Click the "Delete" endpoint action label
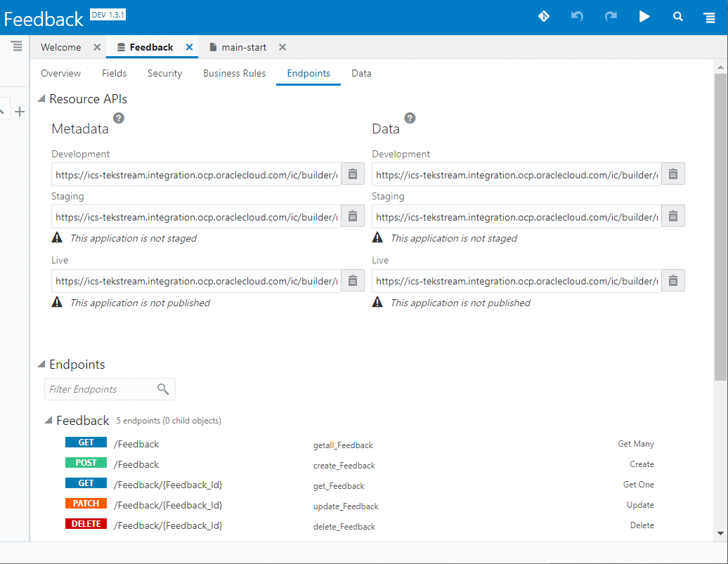The height and width of the screenshot is (564, 728). tap(642, 525)
